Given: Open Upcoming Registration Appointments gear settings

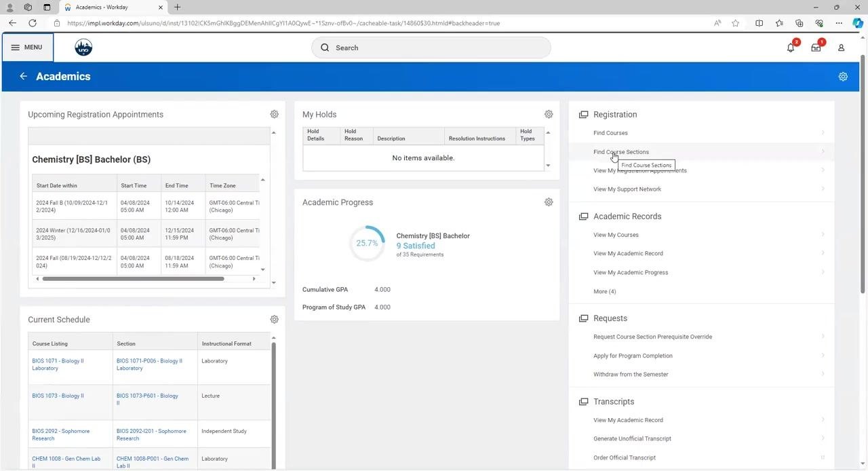Looking at the screenshot, I should [x=275, y=114].
